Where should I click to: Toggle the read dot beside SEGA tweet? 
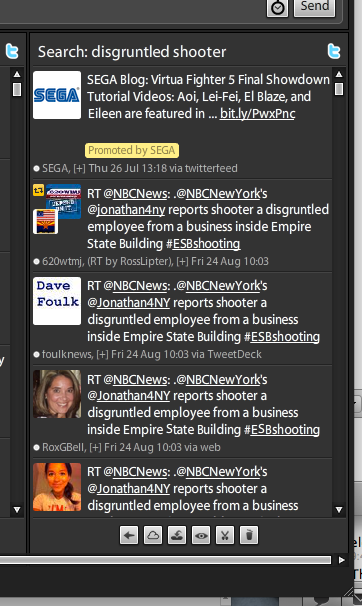tap(37, 169)
